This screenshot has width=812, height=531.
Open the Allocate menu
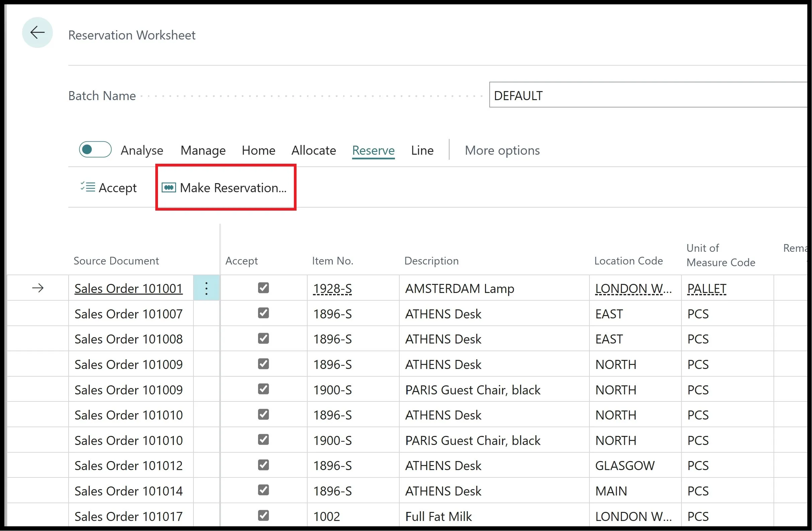point(314,150)
